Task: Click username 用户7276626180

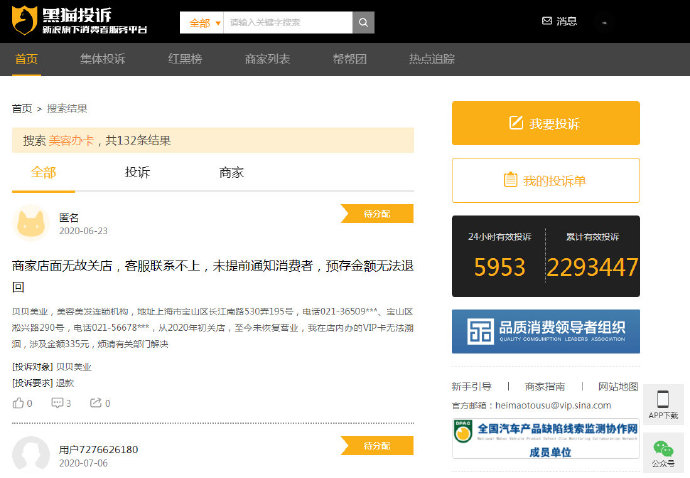Action: [x=99, y=449]
